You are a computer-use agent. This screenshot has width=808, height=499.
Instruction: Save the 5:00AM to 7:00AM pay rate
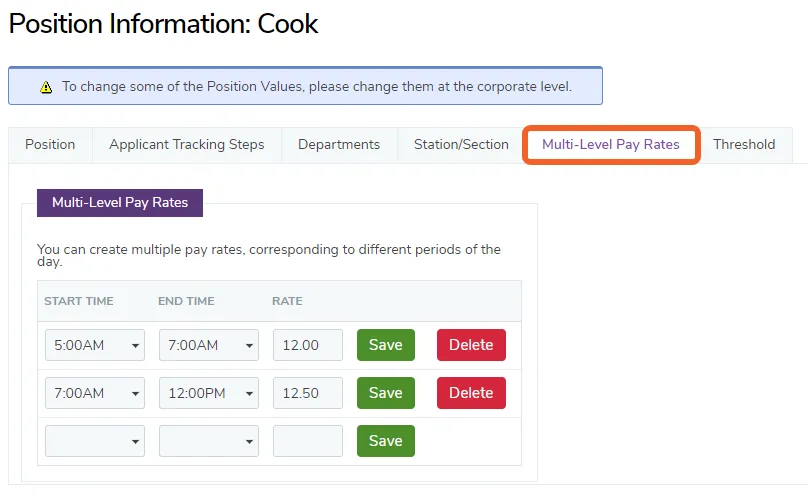click(385, 345)
